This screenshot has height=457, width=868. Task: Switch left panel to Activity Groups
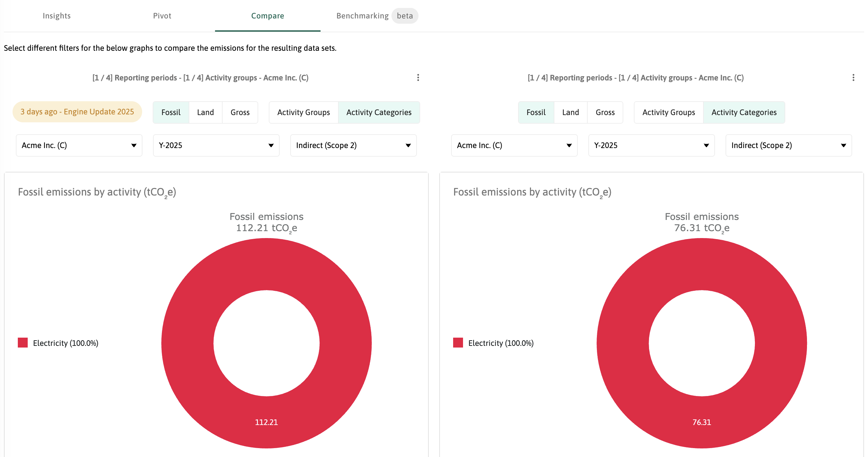tap(303, 112)
